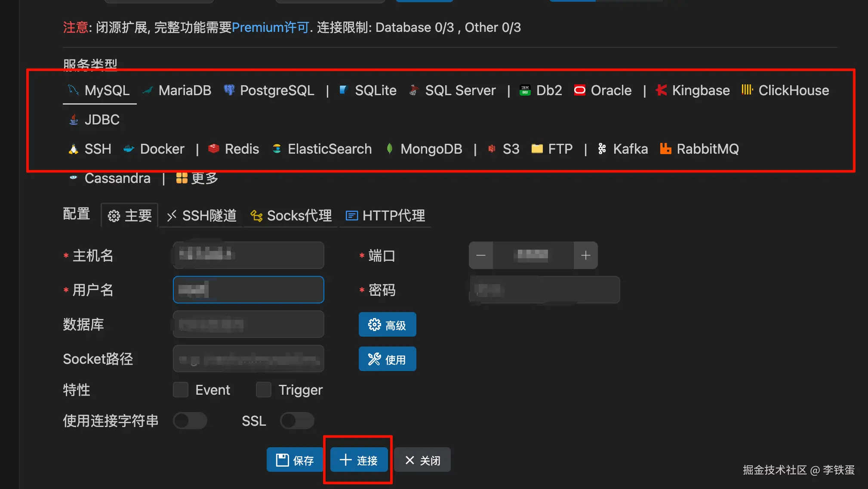Select the ClickHouse service type
The height and width of the screenshot is (489, 868).
coord(793,90)
